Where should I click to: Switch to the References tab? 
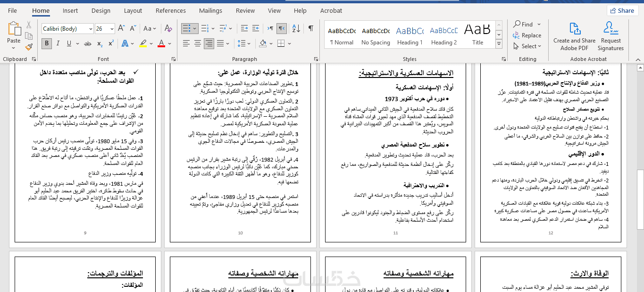[171, 10]
